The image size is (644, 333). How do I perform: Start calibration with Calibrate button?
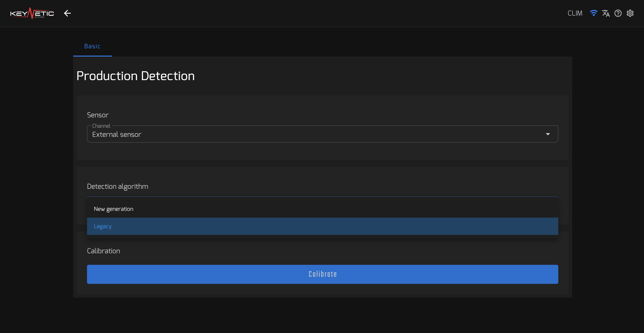(322, 274)
